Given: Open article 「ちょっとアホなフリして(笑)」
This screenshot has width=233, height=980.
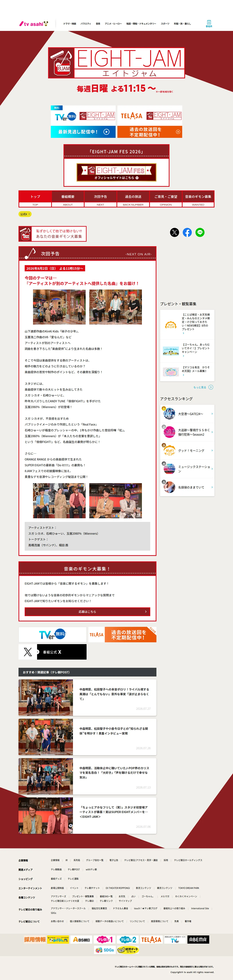Looking at the screenshot, I should tap(87, 816).
